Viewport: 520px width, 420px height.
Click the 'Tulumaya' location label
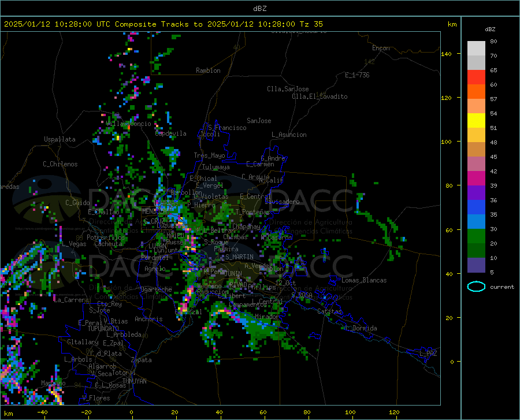click(x=216, y=167)
